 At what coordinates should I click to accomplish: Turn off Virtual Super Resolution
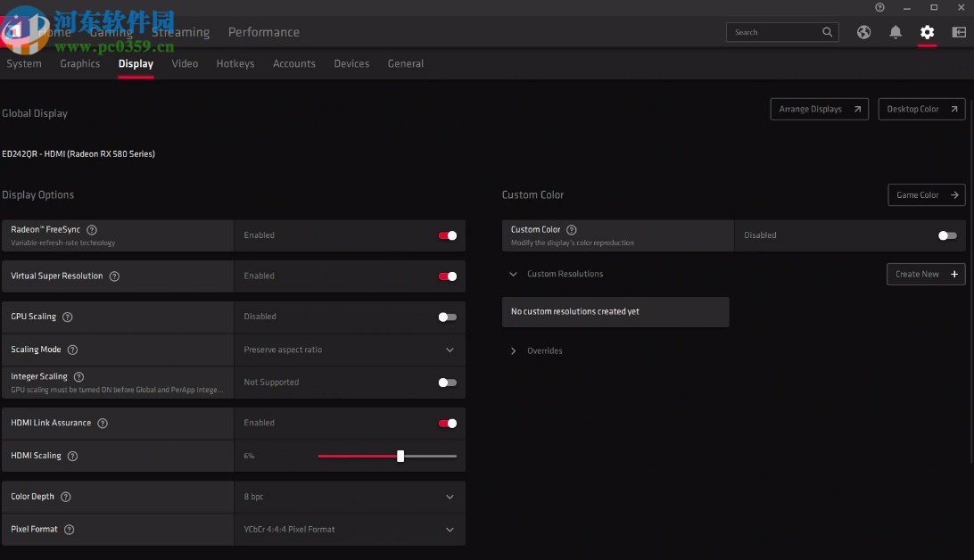[x=447, y=276]
